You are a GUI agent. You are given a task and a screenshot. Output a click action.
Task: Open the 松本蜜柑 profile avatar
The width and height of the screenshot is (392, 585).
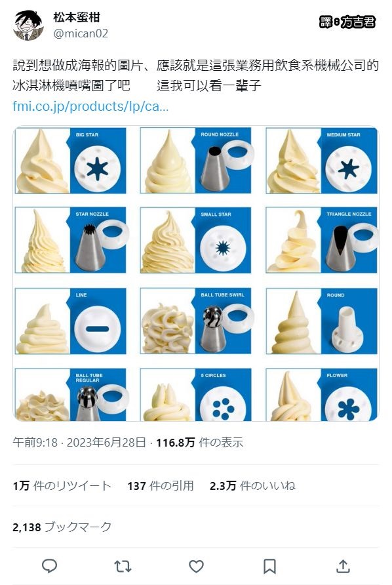pyautogui.click(x=28, y=25)
